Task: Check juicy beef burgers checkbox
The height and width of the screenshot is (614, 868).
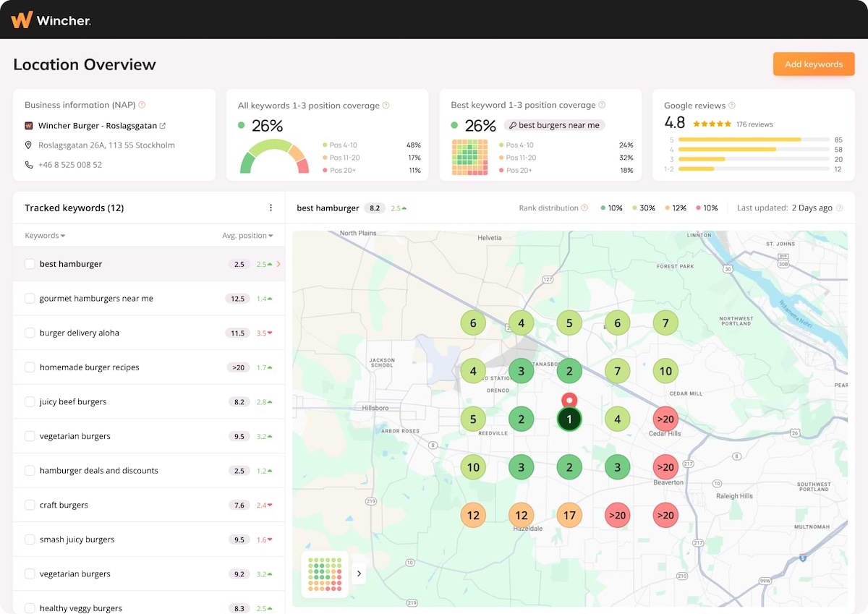Action: tap(30, 402)
